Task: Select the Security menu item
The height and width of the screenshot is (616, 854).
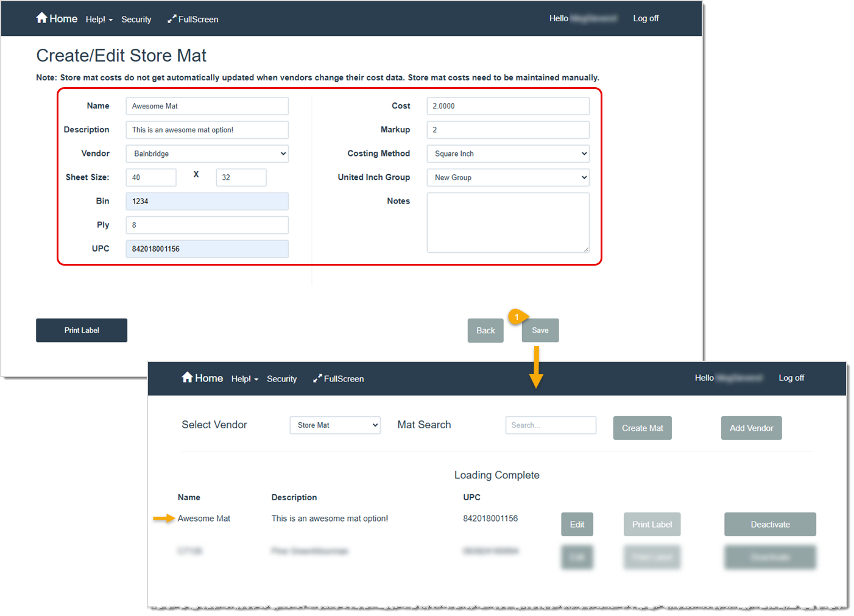Action: click(x=136, y=19)
